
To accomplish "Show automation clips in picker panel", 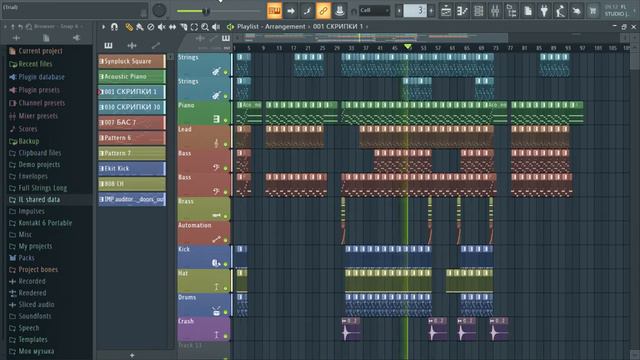I will (x=156, y=45).
